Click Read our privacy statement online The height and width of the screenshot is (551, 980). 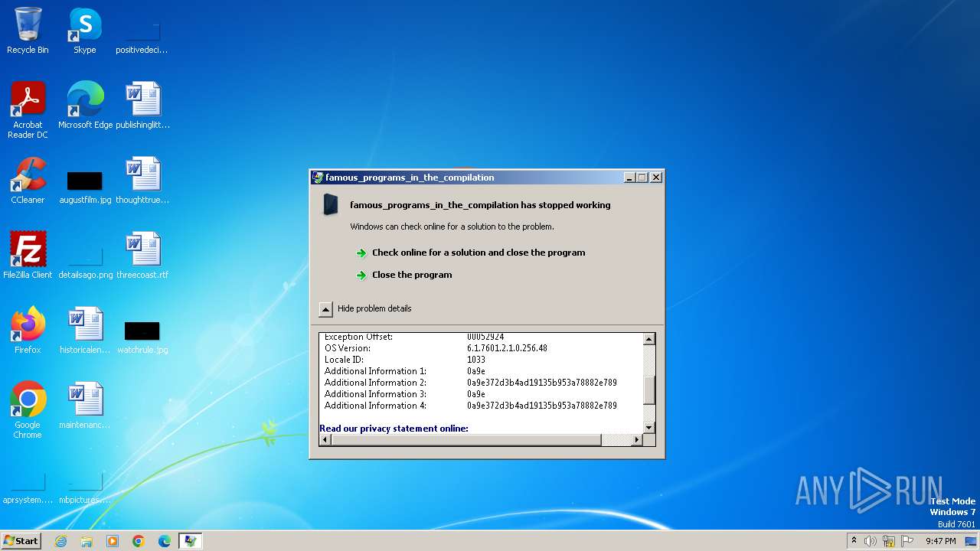[394, 429]
